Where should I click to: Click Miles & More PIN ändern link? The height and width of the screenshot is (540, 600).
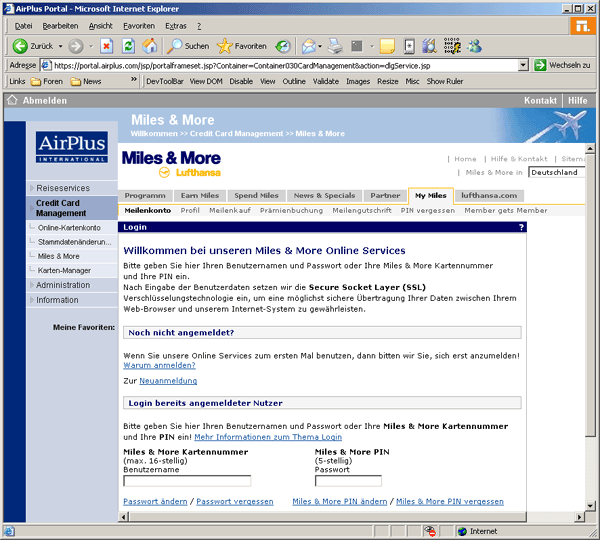(x=340, y=502)
